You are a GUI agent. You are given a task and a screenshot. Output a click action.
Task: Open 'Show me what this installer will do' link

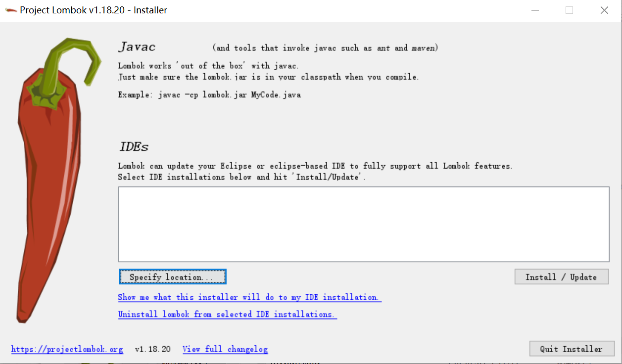pyautogui.click(x=249, y=297)
